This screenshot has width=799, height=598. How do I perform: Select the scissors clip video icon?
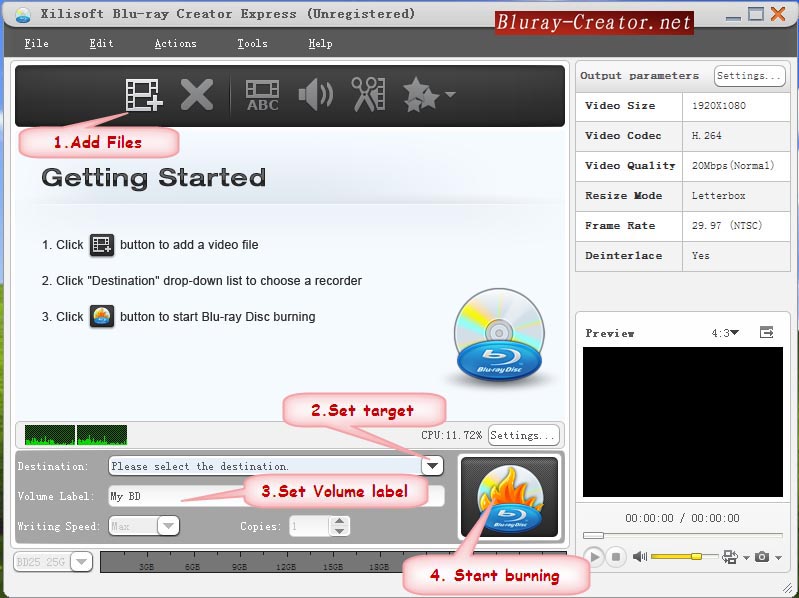coord(368,94)
